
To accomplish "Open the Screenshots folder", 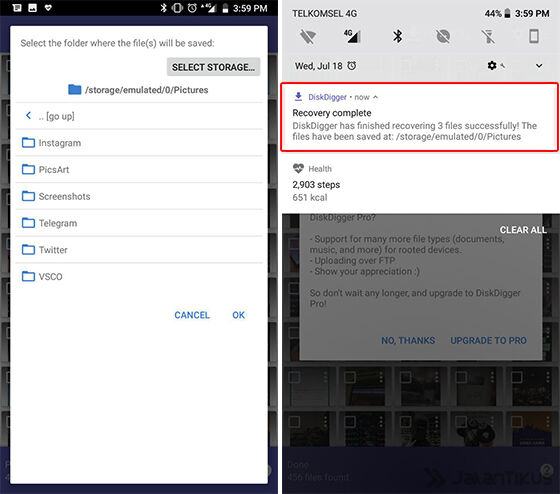I will (139, 196).
